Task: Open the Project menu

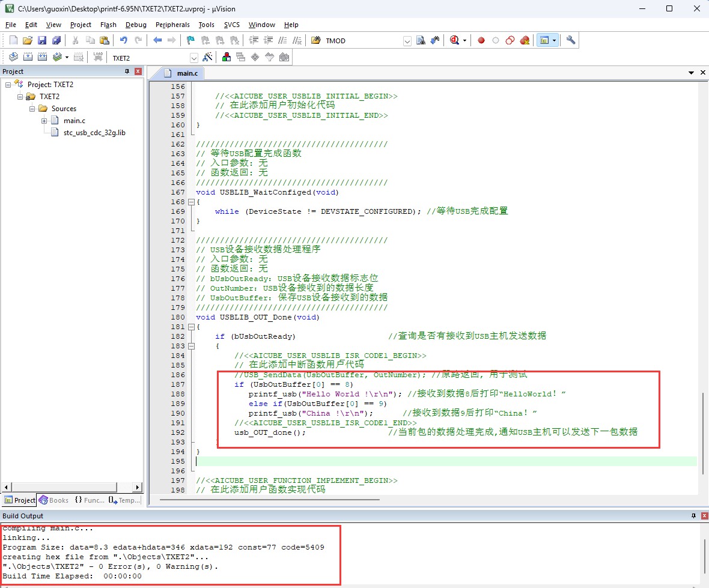Action: coord(81,25)
